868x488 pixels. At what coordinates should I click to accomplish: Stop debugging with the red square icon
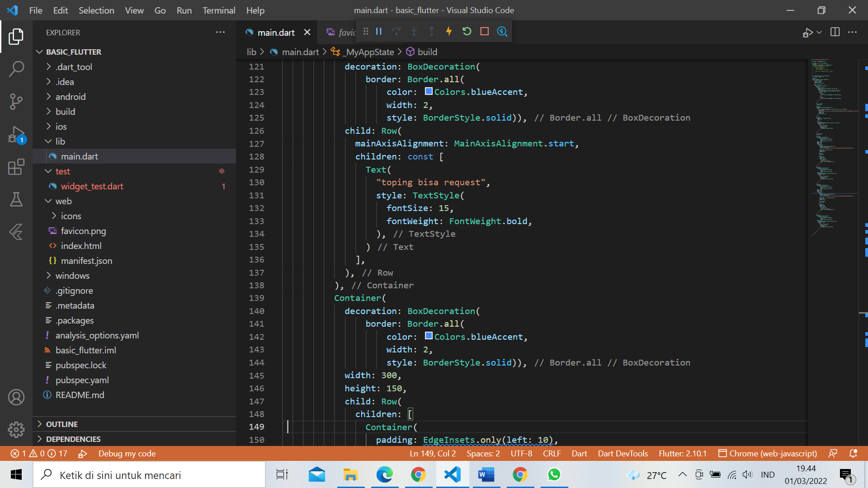click(484, 31)
